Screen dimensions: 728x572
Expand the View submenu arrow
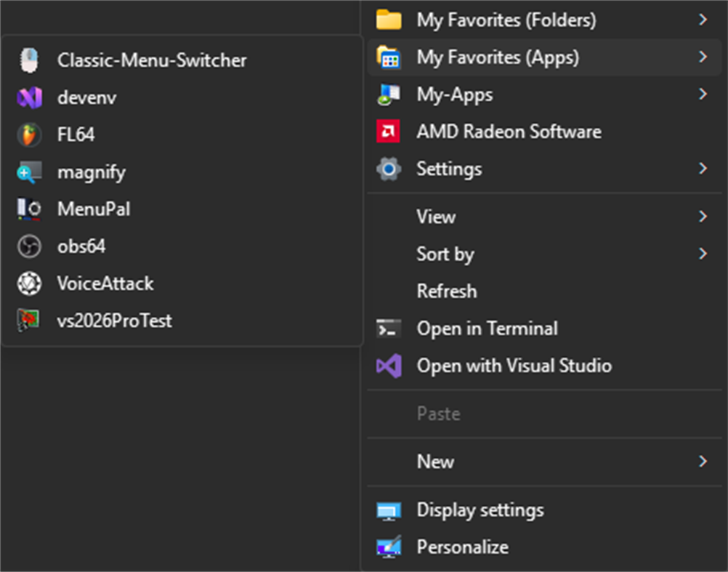[x=703, y=217]
